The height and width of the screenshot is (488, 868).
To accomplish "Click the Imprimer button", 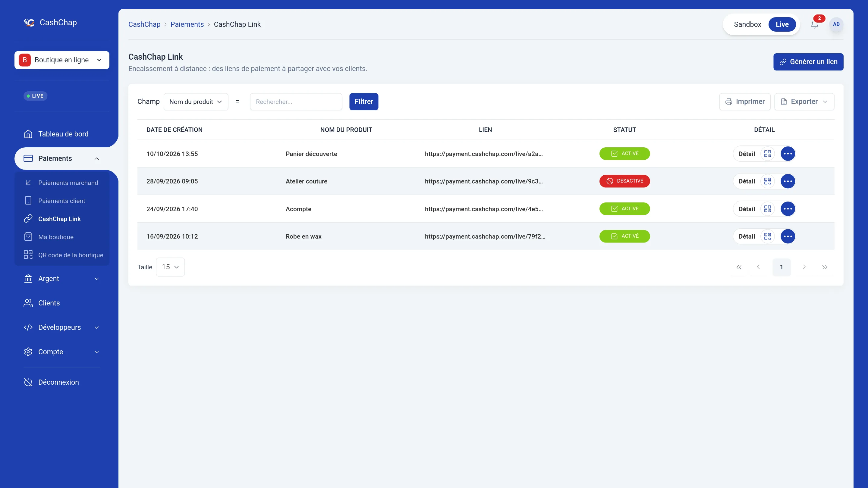I will click(x=745, y=102).
